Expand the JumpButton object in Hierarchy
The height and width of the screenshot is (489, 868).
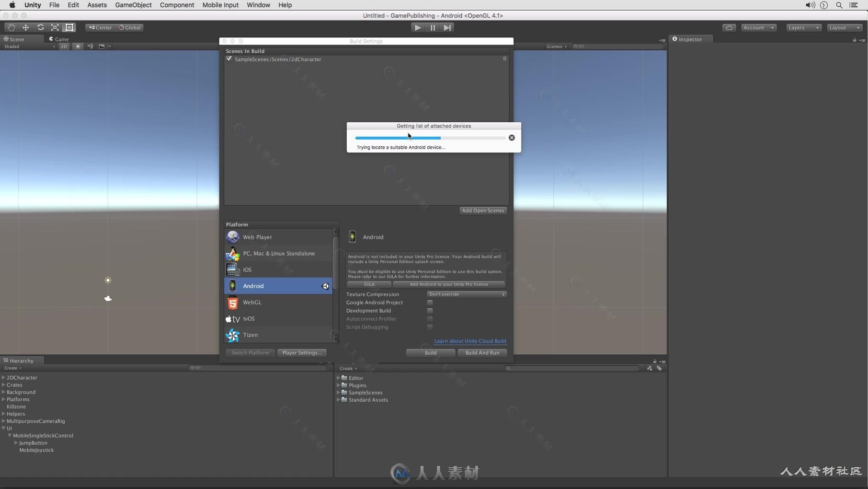(x=16, y=442)
